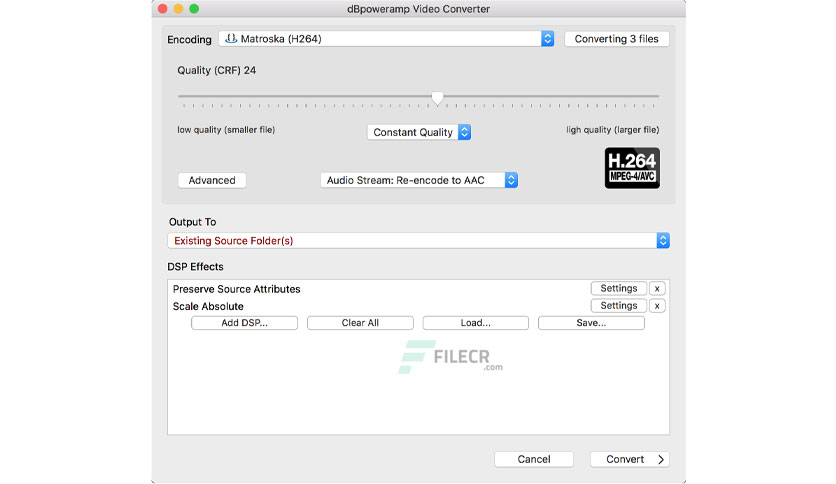Open Settings for Scale Absolute
This screenshot has width=836, height=484.
click(x=618, y=306)
